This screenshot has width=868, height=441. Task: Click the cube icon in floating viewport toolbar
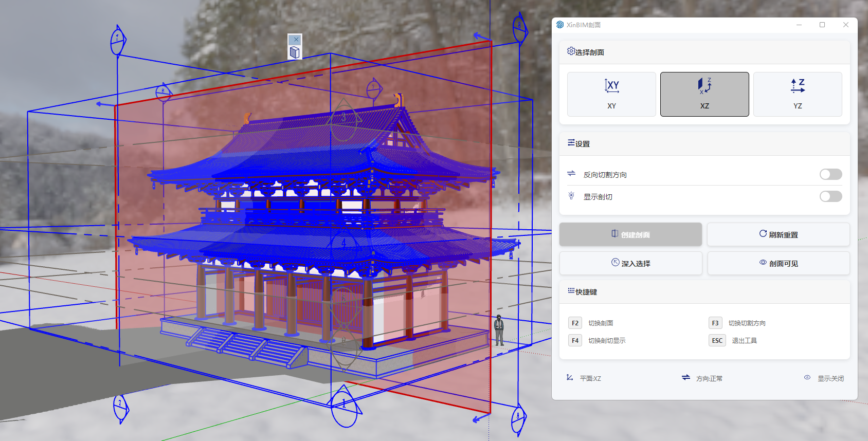(x=295, y=52)
